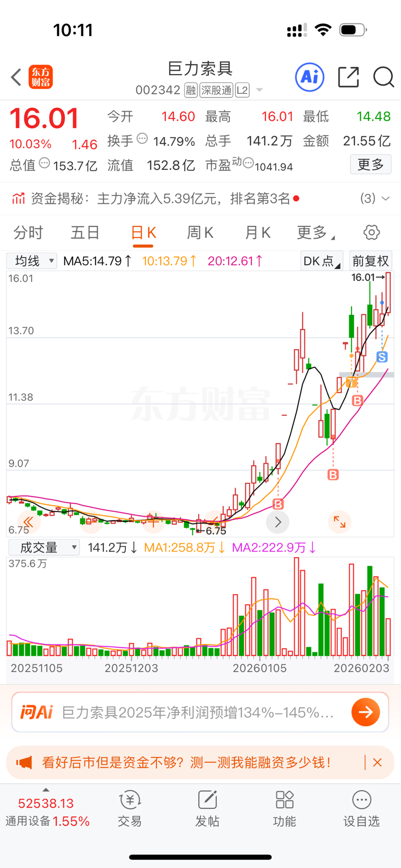Open the 更多 chart period menu

pyautogui.click(x=315, y=233)
